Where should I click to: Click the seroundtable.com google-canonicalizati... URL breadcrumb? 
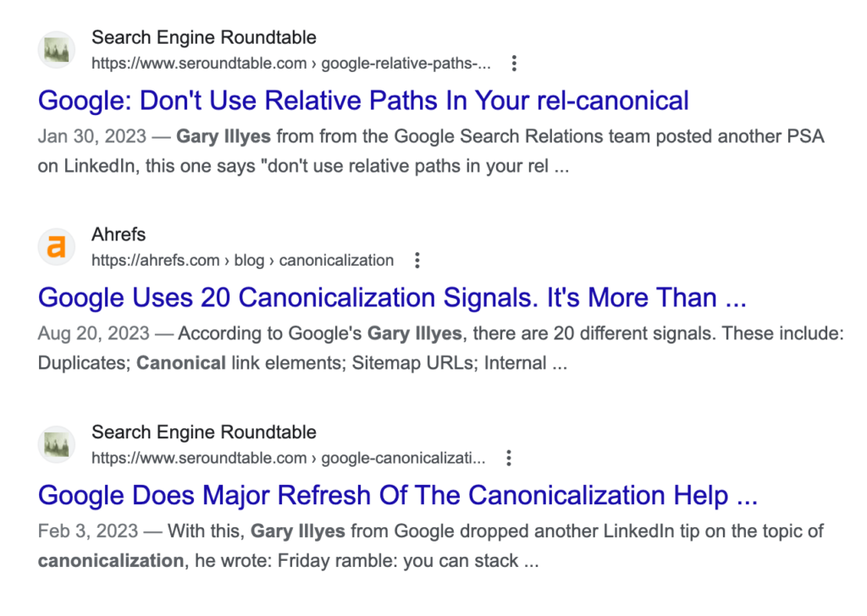[288, 458]
